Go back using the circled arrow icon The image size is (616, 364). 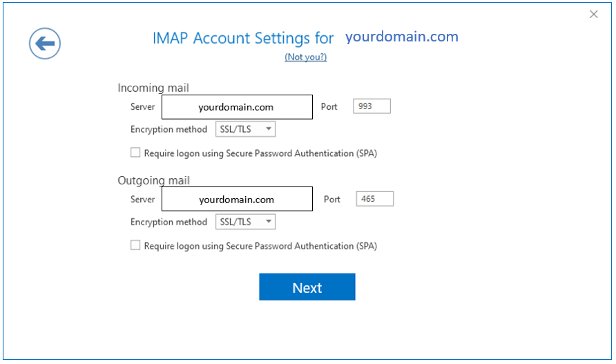pos(45,44)
